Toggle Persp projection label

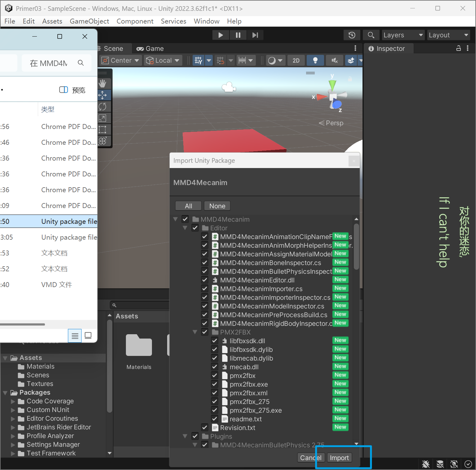[331, 123]
